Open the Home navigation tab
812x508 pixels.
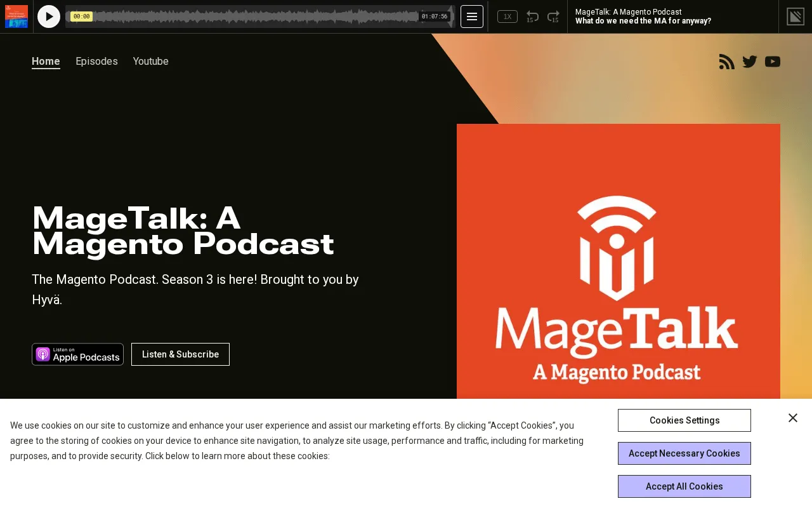(x=46, y=62)
